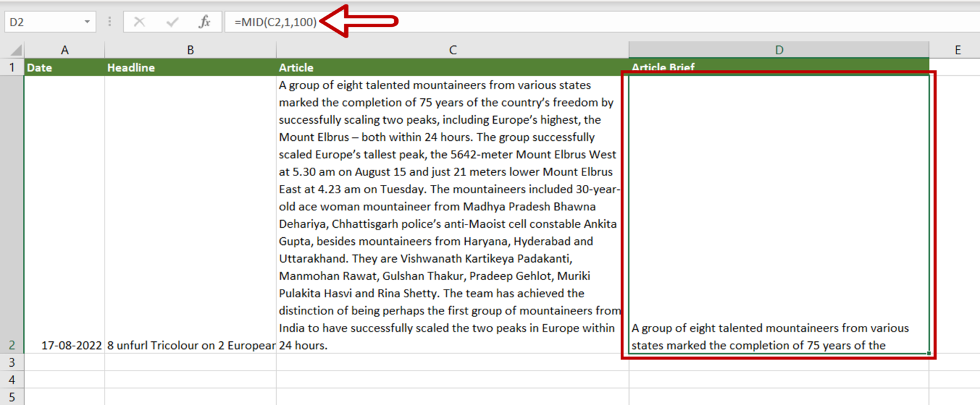Select column E header
This screenshot has width=980, height=405.
click(x=957, y=50)
